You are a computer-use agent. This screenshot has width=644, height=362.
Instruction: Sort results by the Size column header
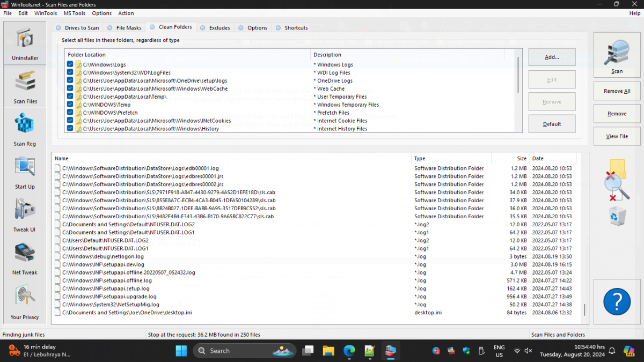point(510,159)
